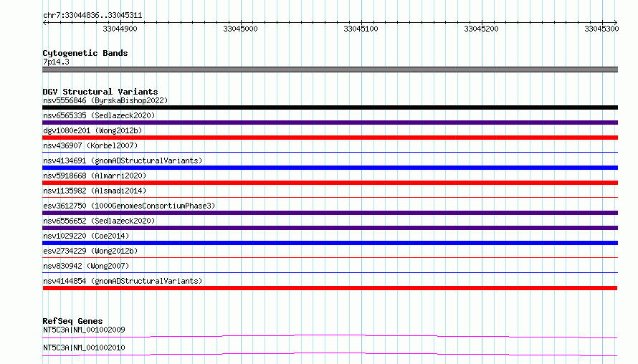638x364 pixels.
Task: Click the blue bar for nsv4134691
Action: (330, 168)
